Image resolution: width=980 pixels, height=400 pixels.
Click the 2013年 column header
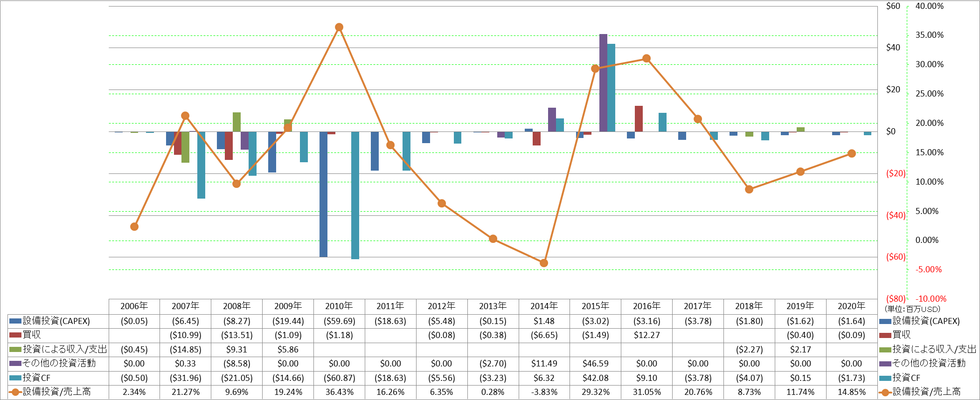tap(493, 306)
